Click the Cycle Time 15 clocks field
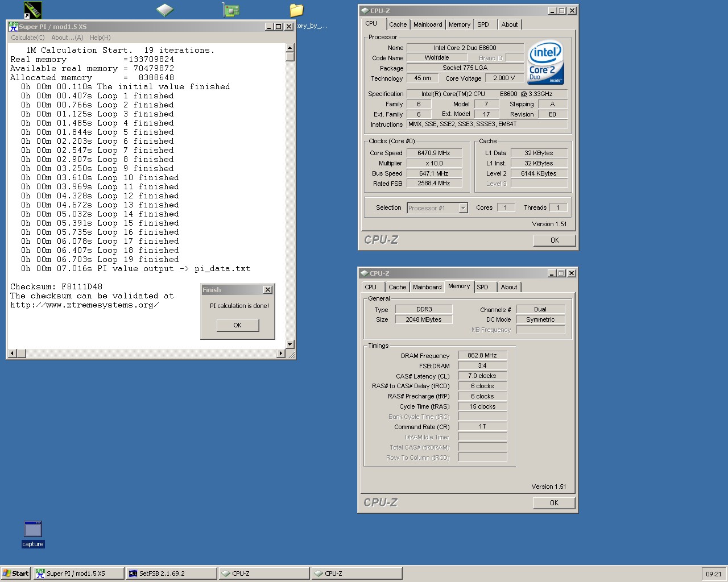 482,407
